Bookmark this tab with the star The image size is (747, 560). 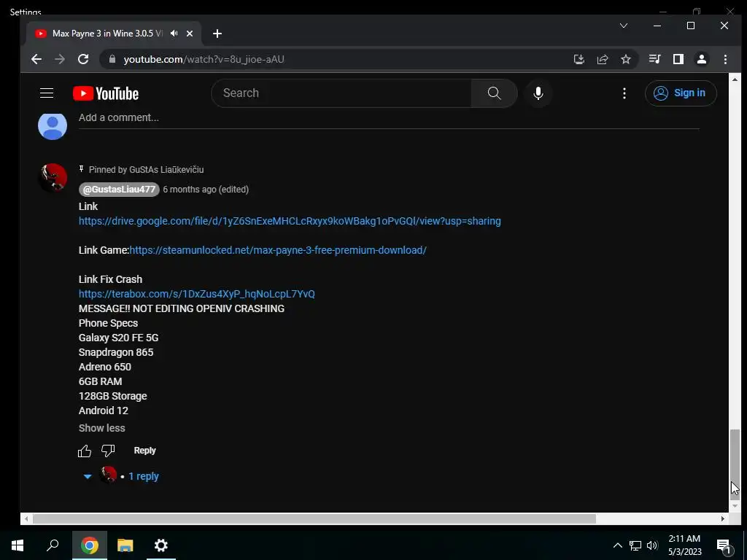[x=625, y=59]
